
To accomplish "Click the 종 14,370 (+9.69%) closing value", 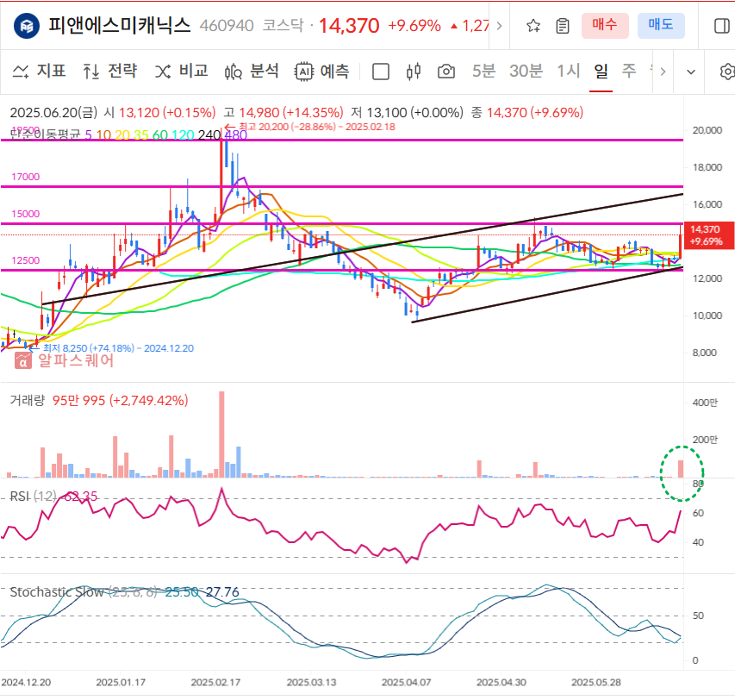I will coord(527,113).
